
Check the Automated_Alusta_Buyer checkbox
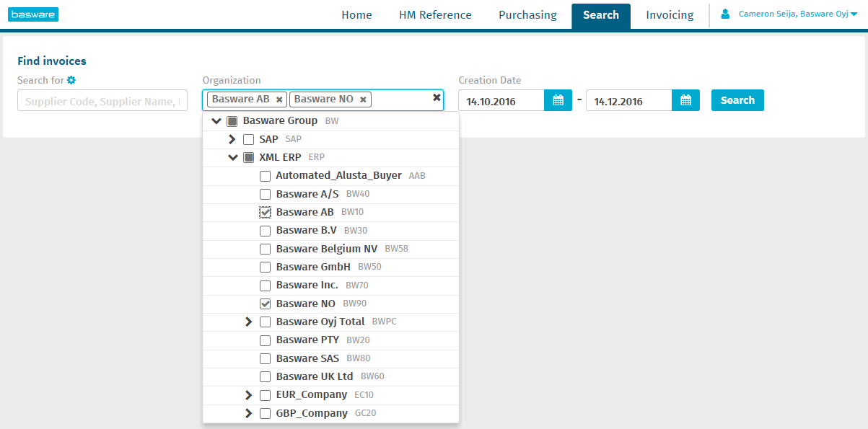[x=265, y=176]
